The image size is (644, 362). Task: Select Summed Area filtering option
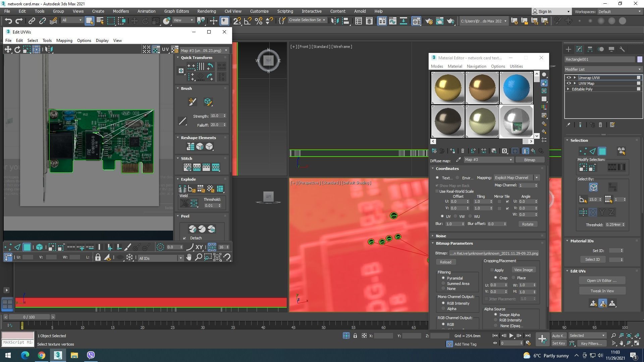443,284
